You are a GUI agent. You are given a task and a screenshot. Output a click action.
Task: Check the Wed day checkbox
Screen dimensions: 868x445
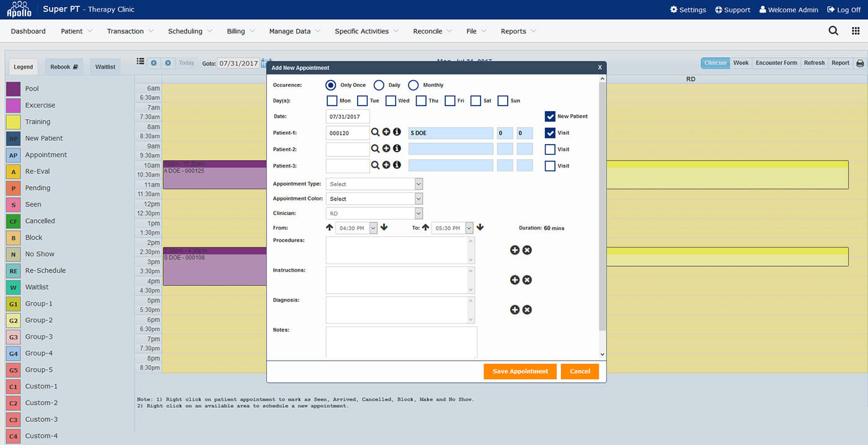pyautogui.click(x=391, y=101)
